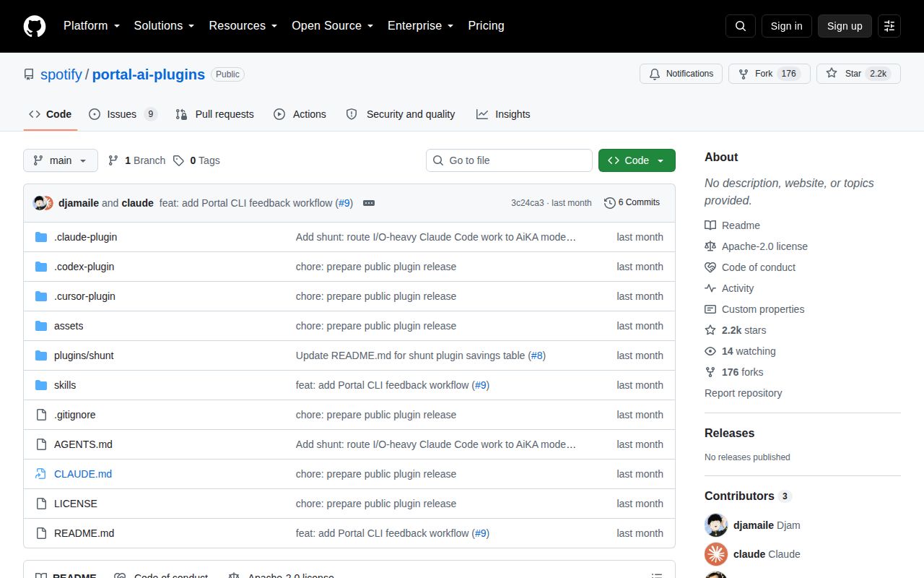Open the 'feat: add Portal CLI feedback workflow' commit in header

246,203
